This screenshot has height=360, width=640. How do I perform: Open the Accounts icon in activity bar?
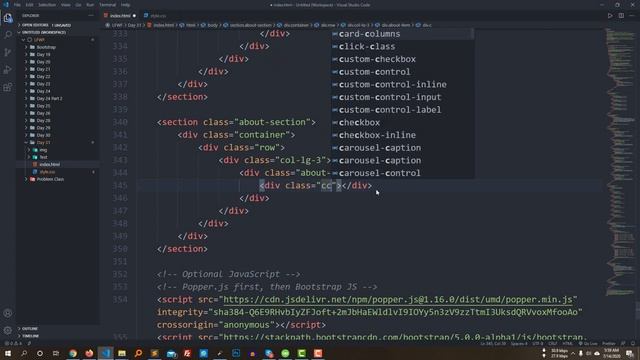point(8,313)
